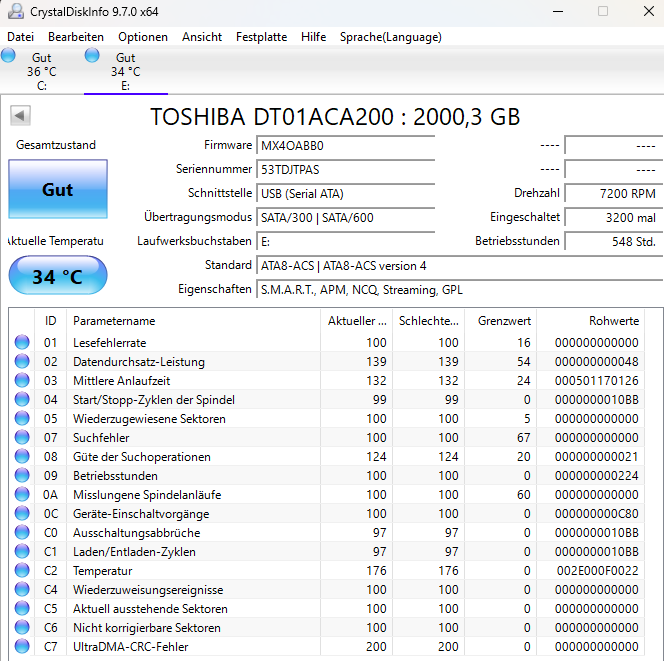Viewport: 664px width, 661px height.
Task: Click the Rohwerte column header
Action: pyautogui.click(x=590, y=321)
